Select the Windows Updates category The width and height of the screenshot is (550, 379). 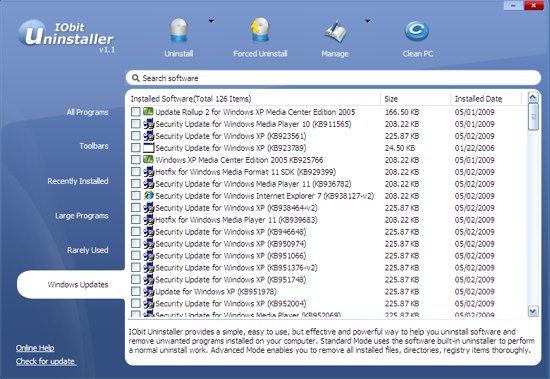point(71,285)
